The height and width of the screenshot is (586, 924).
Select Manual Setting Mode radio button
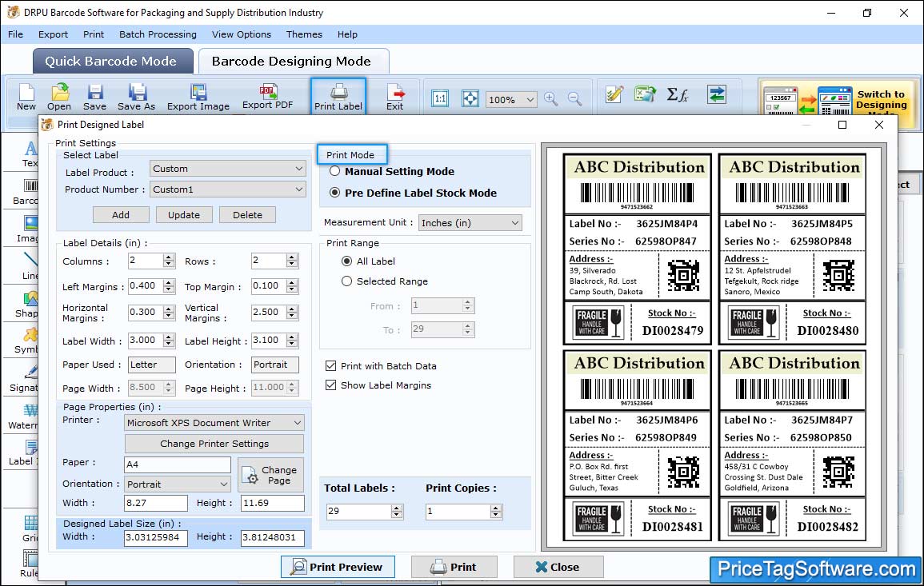point(334,171)
